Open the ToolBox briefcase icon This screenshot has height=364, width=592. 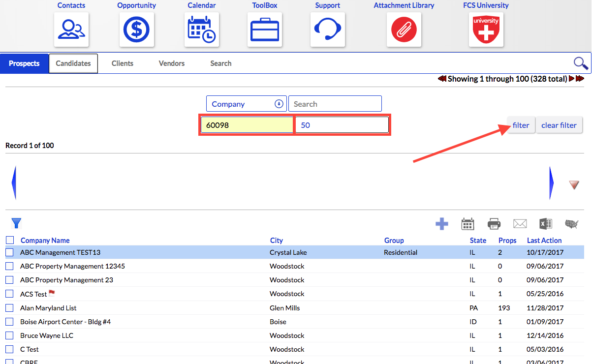point(265,30)
